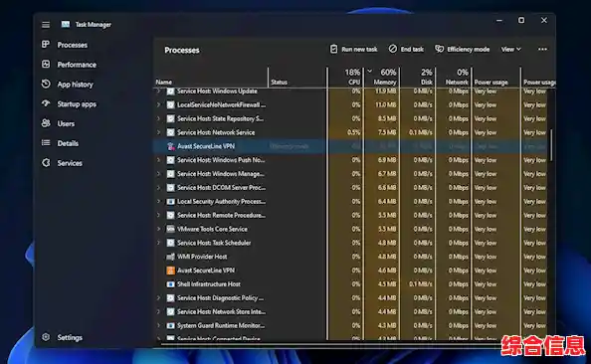Toggle Efficiency mode button
Viewport: 591px width, 364px height.
(x=462, y=50)
